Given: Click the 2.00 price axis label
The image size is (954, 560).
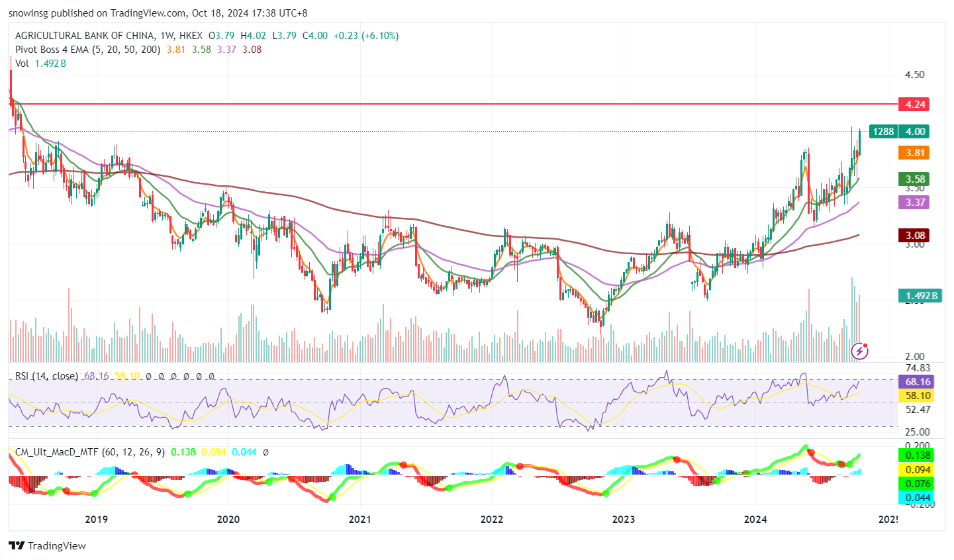Looking at the screenshot, I should click(x=914, y=357).
